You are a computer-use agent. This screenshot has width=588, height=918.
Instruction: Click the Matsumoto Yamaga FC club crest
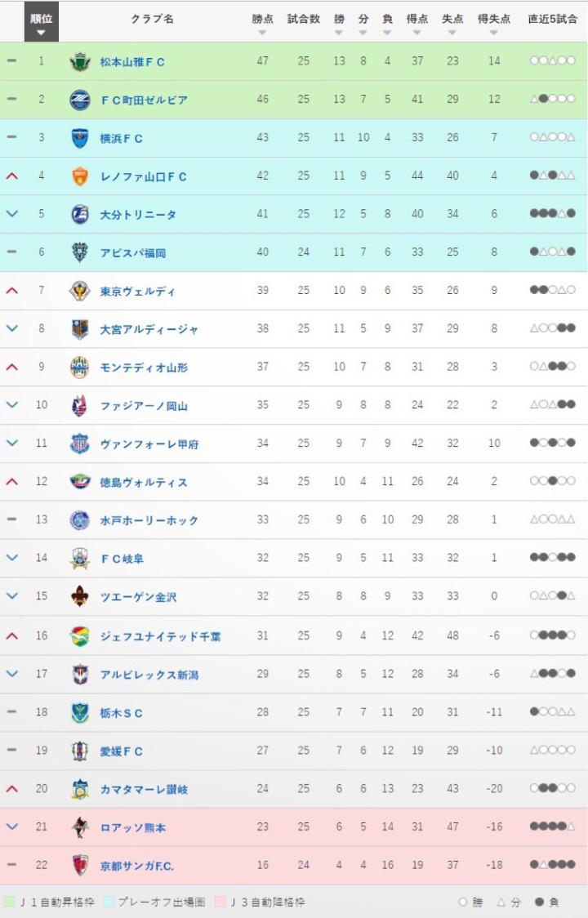[x=79, y=61]
